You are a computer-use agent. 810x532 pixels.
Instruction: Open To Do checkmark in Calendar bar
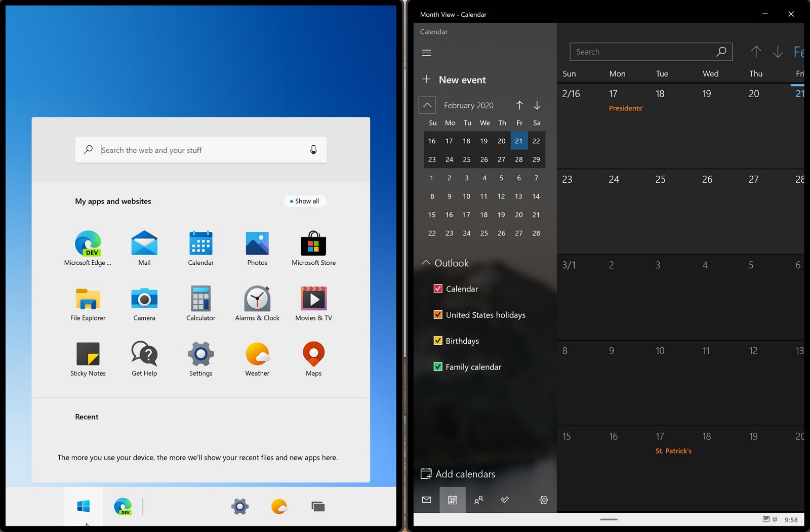coord(505,500)
